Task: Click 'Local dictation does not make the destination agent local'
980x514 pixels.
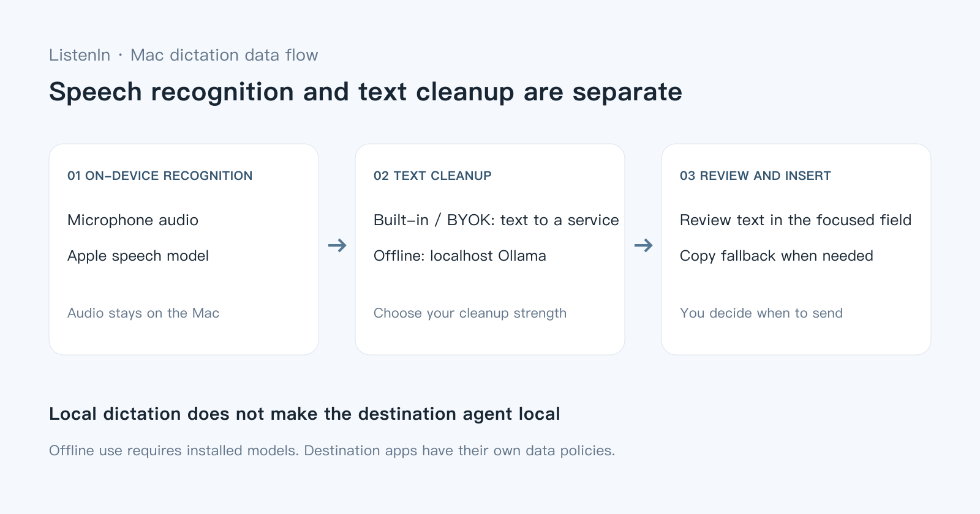Action: click(304, 414)
